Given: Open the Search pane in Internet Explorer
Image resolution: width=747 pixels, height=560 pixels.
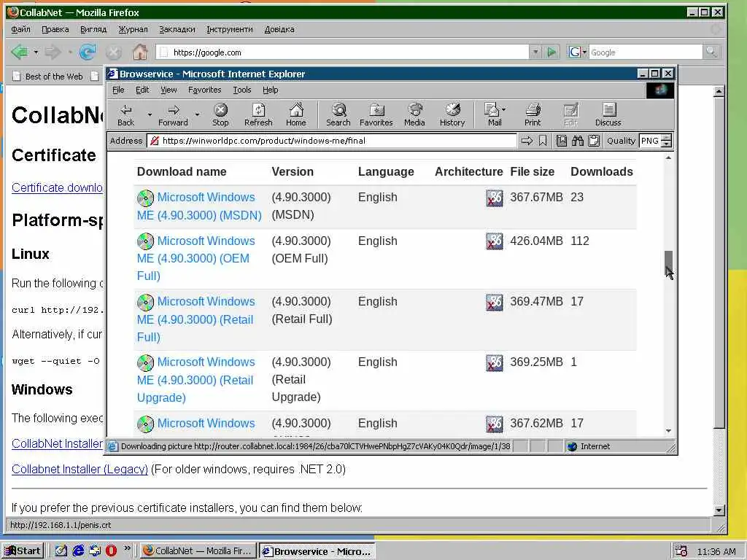Looking at the screenshot, I should pos(338,114).
